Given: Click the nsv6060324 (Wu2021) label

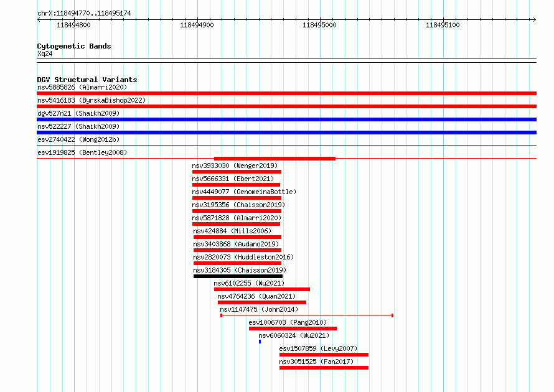Looking at the screenshot, I should point(294,335).
